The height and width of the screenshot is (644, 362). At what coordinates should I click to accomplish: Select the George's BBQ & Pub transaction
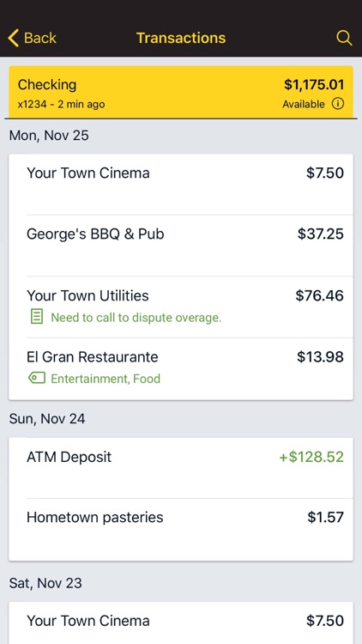(x=181, y=246)
